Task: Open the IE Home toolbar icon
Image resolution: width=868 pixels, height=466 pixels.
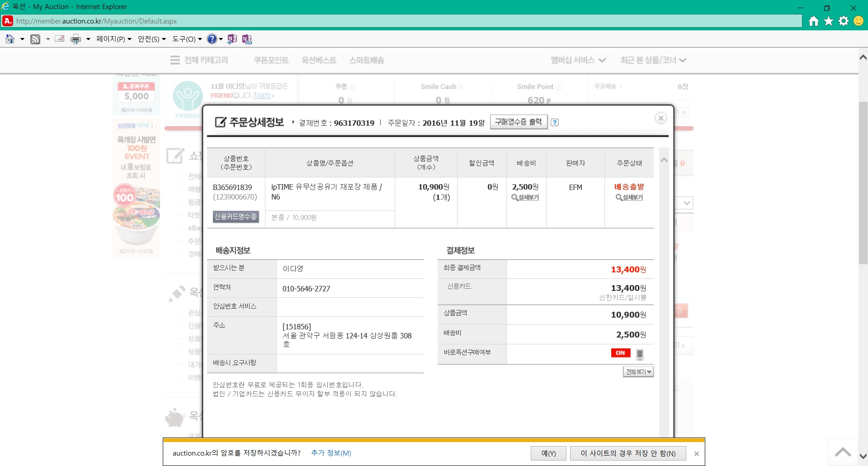Action: [x=10, y=39]
